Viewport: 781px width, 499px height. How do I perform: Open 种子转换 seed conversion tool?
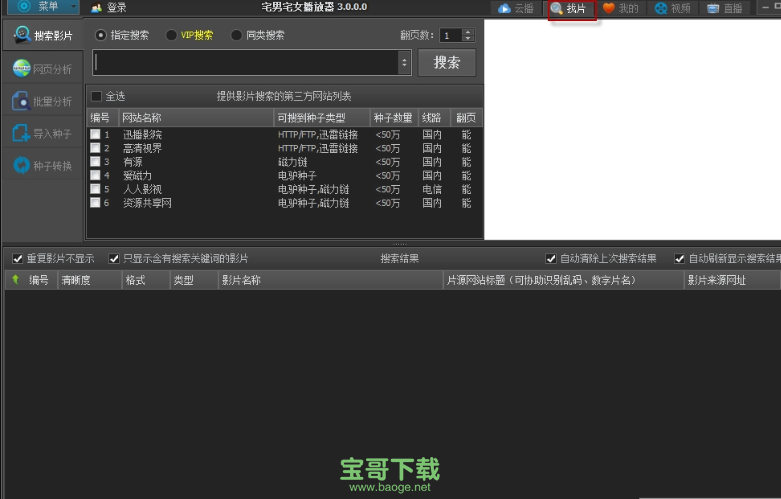pyautogui.click(x=43, y=165)
